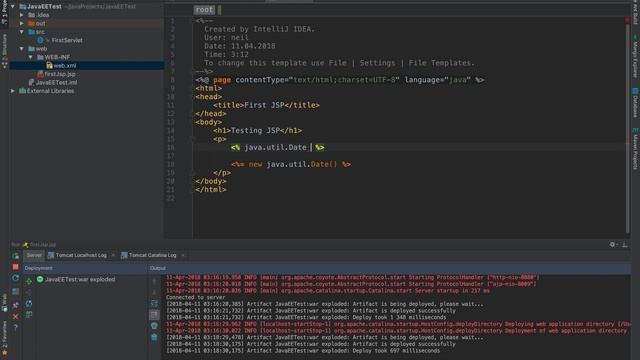Image resolution: width=640 pixels, height=360 pixels.
Task: Open the Database side tab
Action: pos(636,103)
